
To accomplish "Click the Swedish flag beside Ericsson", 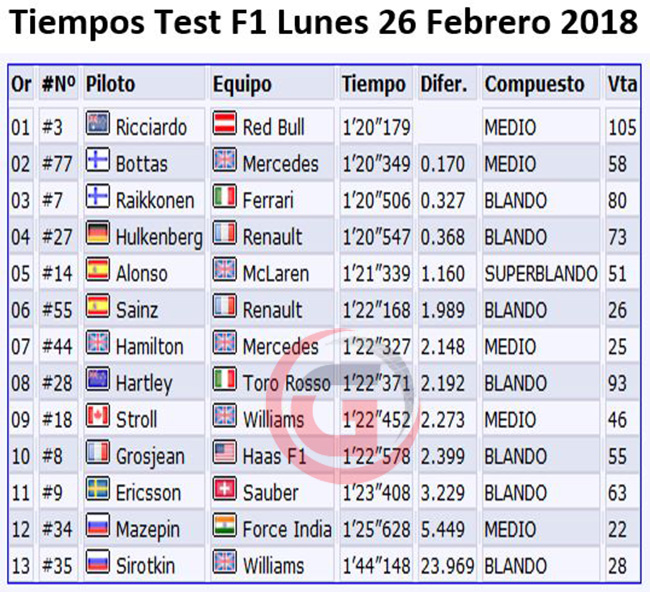I will 97,489.
